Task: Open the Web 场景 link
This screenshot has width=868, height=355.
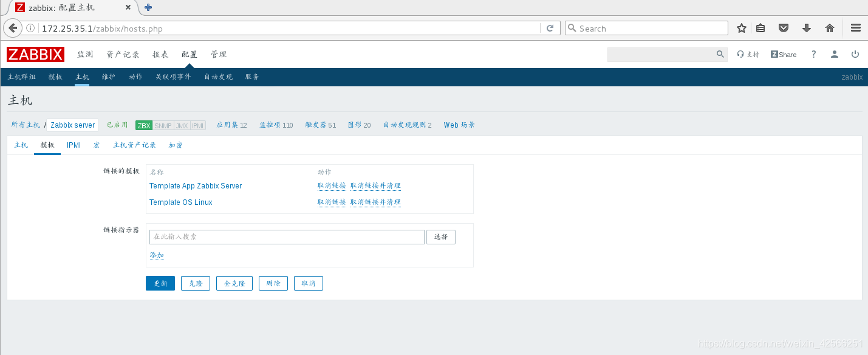Action: click(459, 125)
